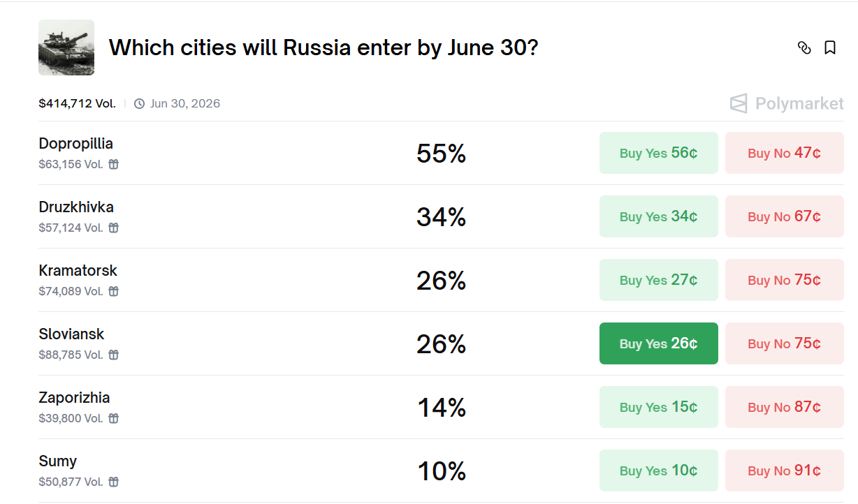Open the tank market thumbnail image
This screenshot has width=858, height=504.
click(x=66, y=47)
